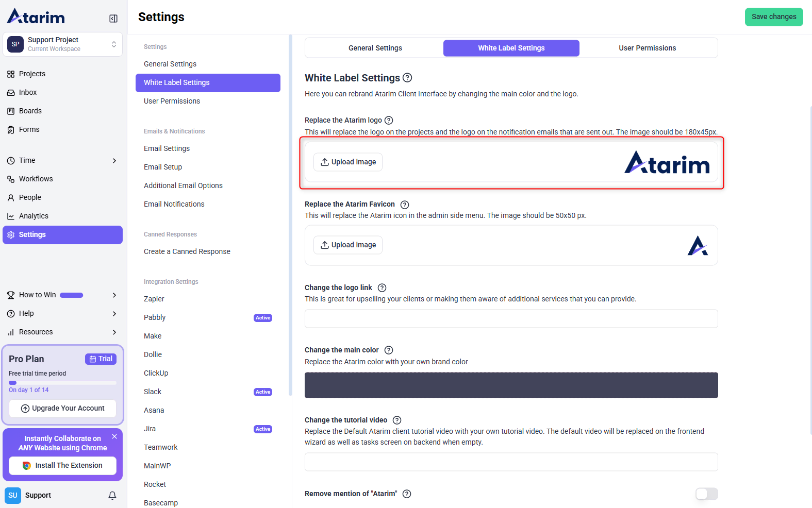Switch to the User Permissions tab
This screenshot has height=508, width=812.
coord(647,48)
